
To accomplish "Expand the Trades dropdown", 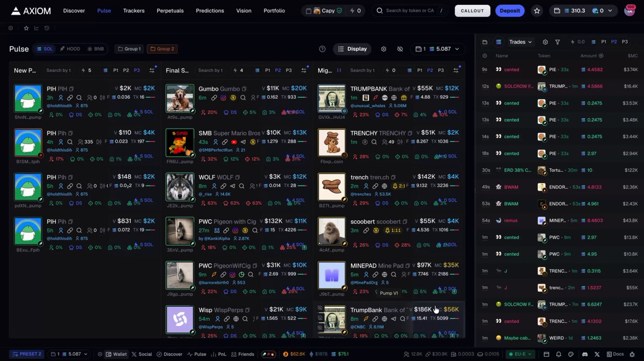I will coord(521,42).
